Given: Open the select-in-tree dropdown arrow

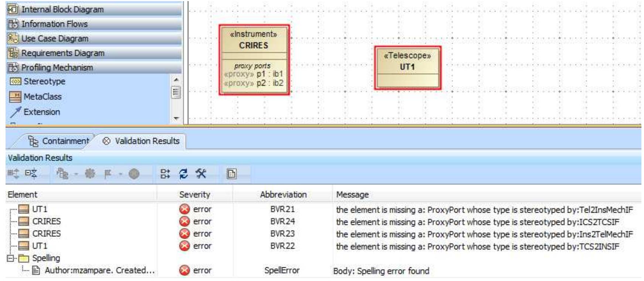Looking at the screenshot, I should tap(75, 174).
